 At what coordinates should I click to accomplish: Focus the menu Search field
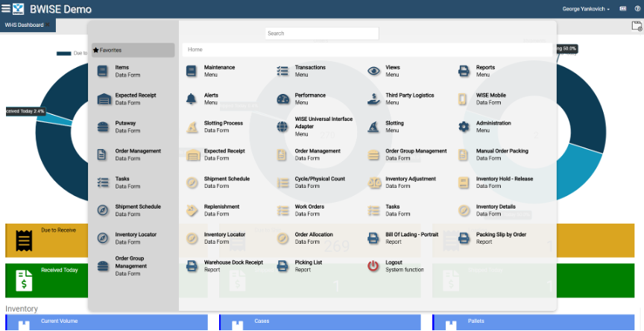coord(321,34)
